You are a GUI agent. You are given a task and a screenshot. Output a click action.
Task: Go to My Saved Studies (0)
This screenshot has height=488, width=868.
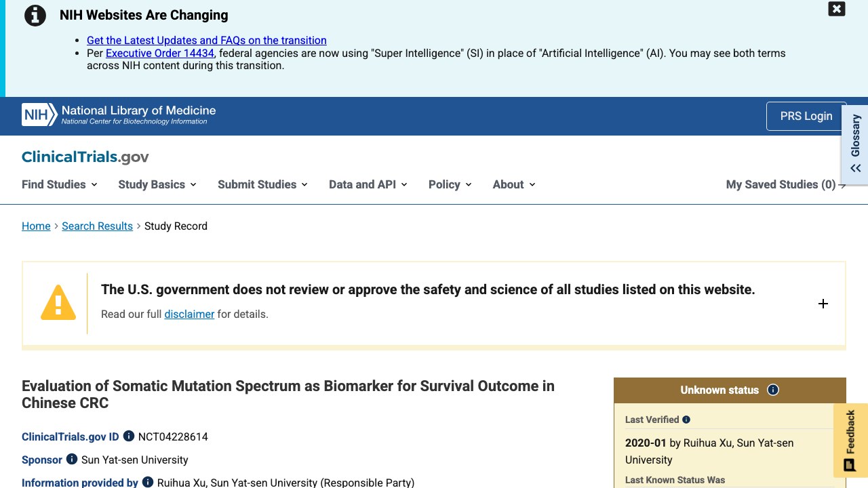click(786, 184)
